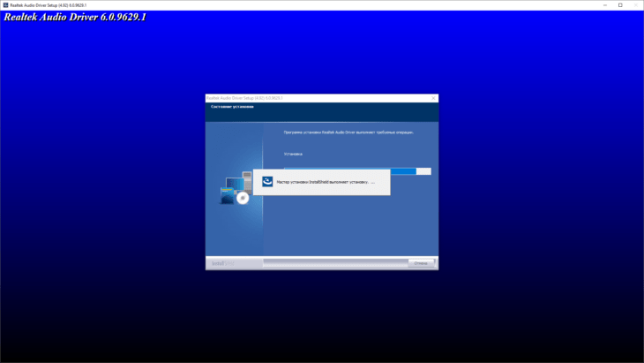
Task: Click the setup program description text line
Action: tap(348, 132)
